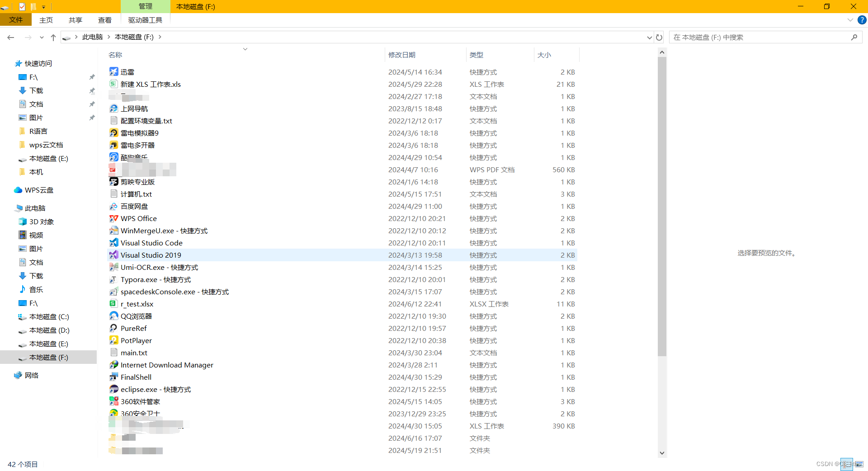Screen dimensions: 868x471
Task: Click the Visual Studio 2019 icon
Action: tap(113, 255)
